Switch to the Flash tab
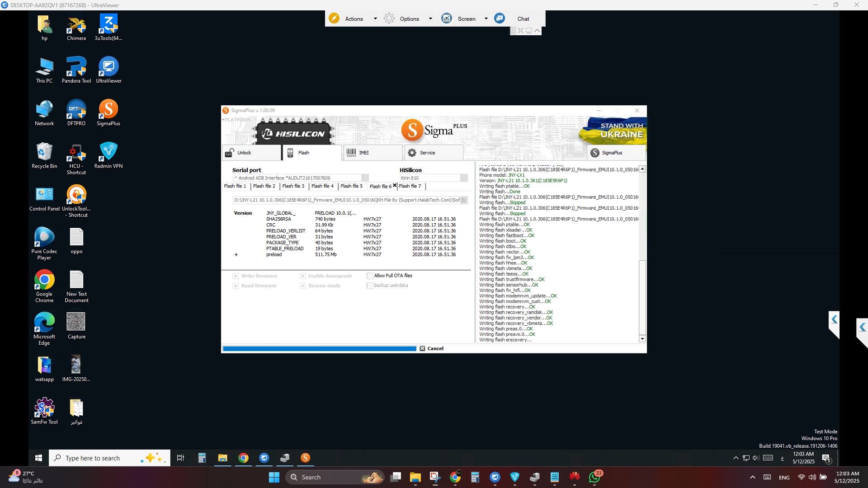The height and width of the screenshot is (488, 868). pos(312,153)
